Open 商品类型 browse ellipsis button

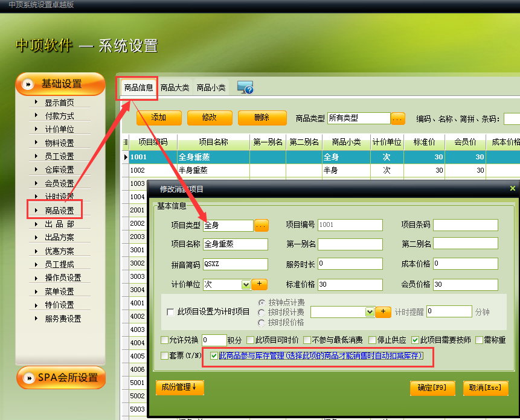(397, 118)
